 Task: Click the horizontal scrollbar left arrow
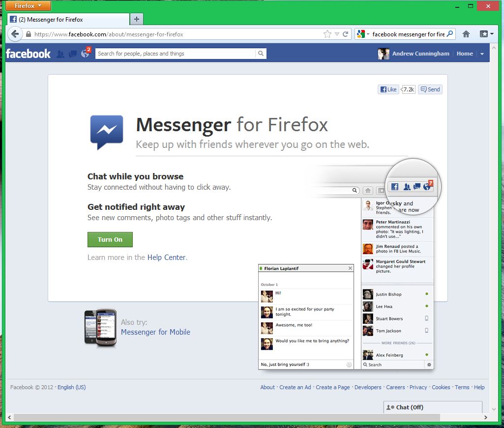9,417
